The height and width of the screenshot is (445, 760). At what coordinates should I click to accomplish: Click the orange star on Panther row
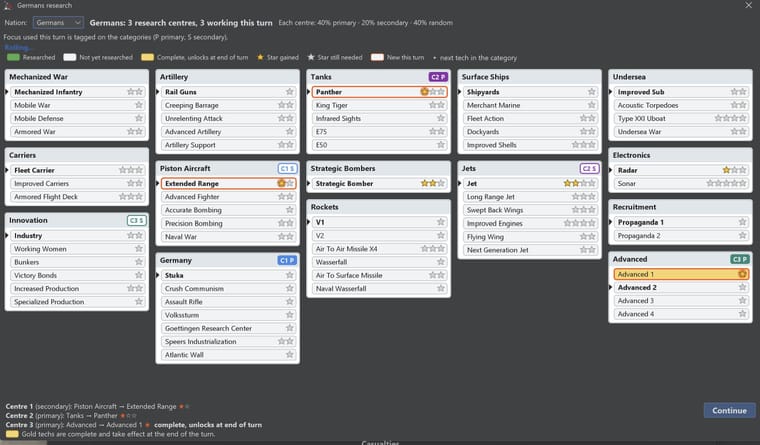tap(425, 92)
